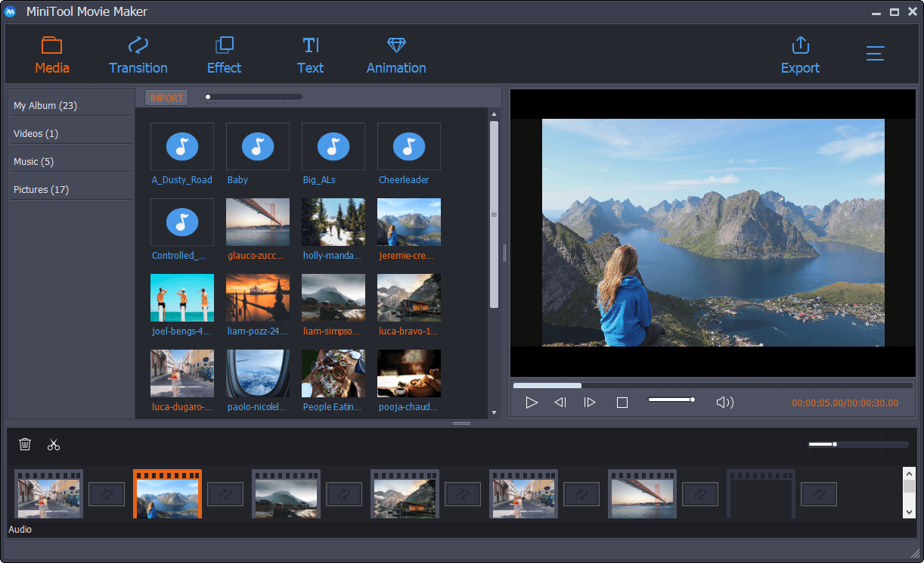This screenshot has width=924, height=563.
Task: Click the IMPORT button
Action: pyautogui.click(x=166, y=97)
